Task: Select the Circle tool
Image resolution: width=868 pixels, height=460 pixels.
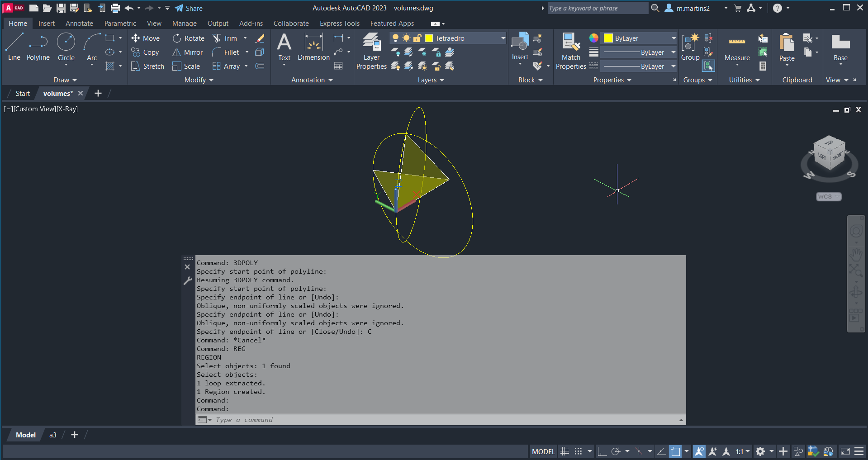Action: (x=66, y=47)
